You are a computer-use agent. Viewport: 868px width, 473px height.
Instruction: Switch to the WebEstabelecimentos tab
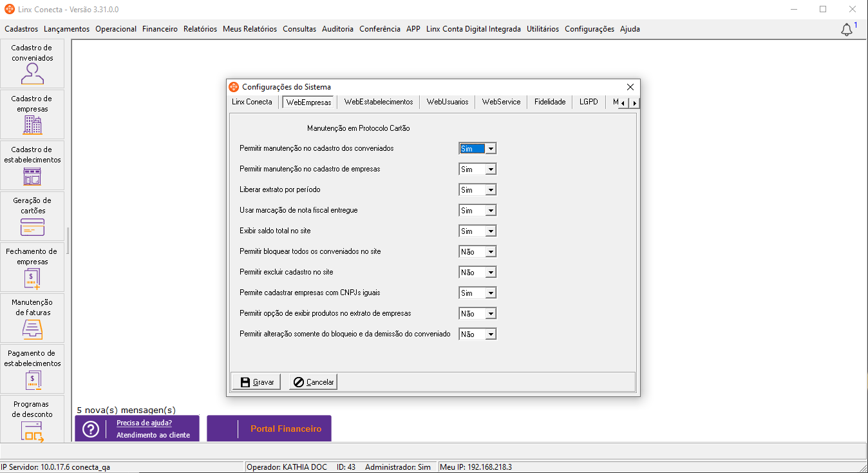pyautogui.click(x=379, y=102)
